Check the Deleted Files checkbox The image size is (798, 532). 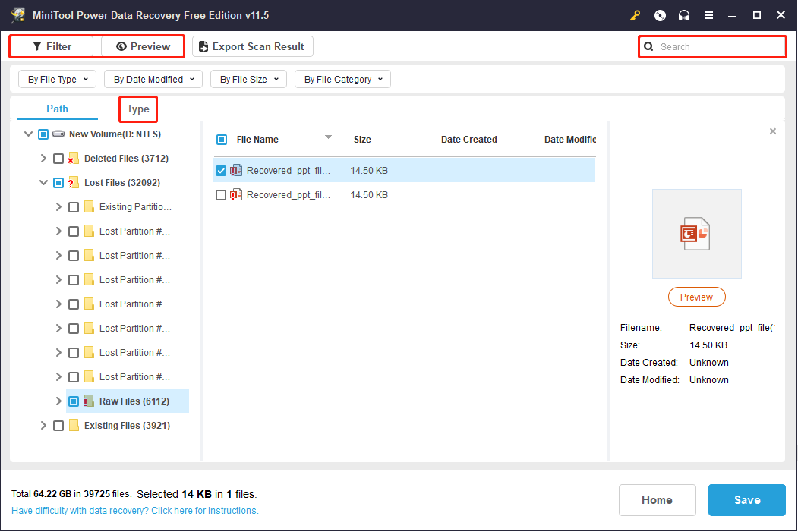point(58,158)
